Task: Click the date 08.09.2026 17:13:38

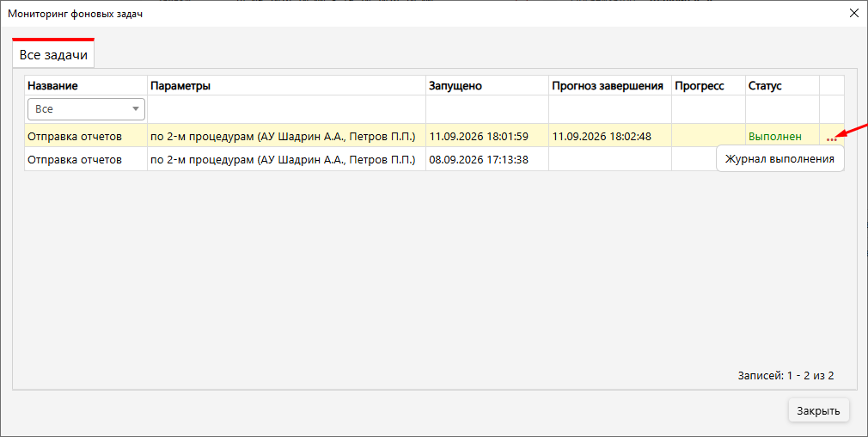Action: [479, 159]
